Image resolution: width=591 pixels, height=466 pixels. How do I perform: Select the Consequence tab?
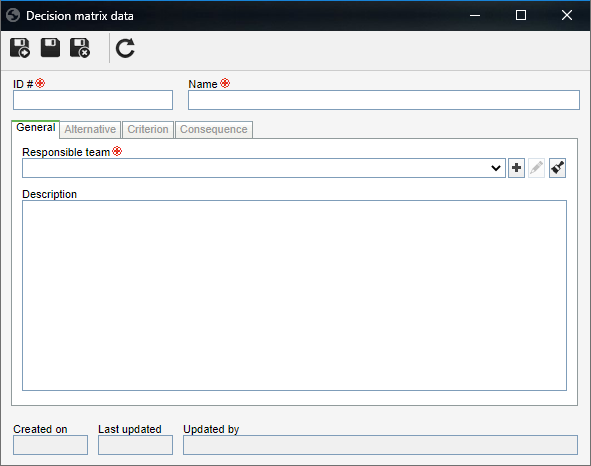point(214,129)
